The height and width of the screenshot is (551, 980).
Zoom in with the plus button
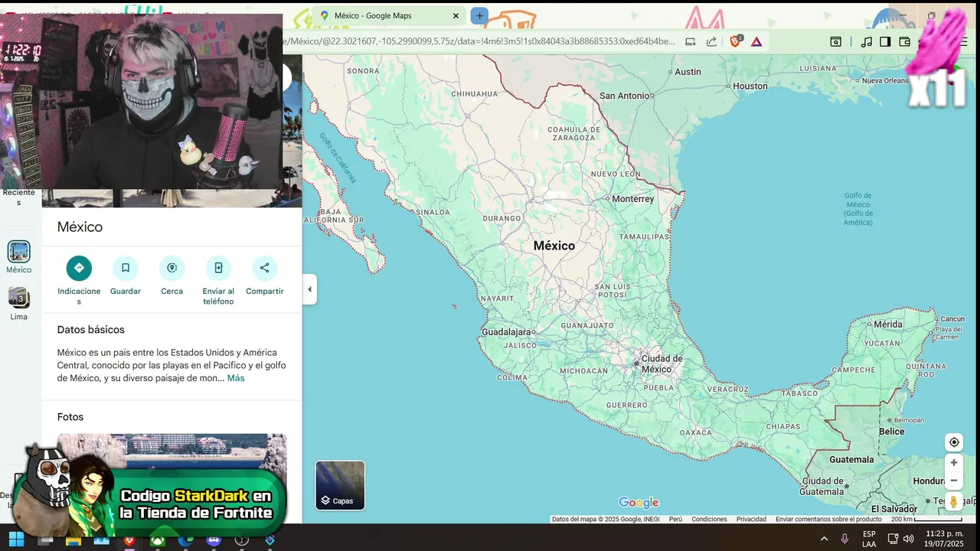(954, 462)
